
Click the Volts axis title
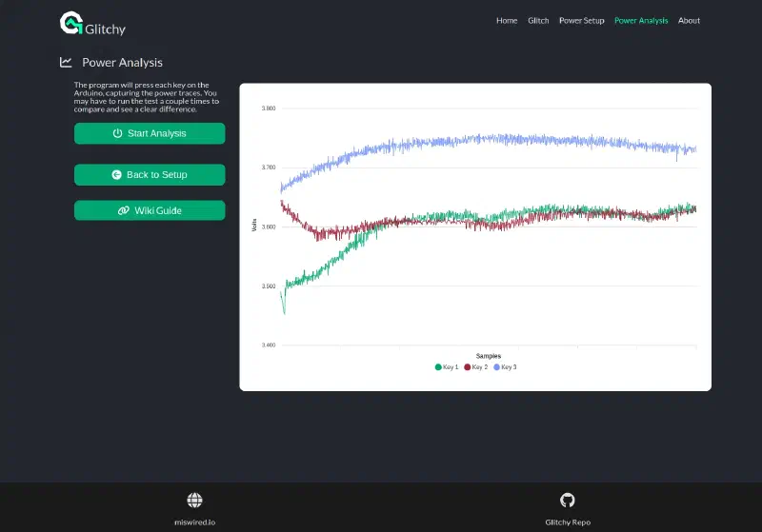[x=254, y=226]
